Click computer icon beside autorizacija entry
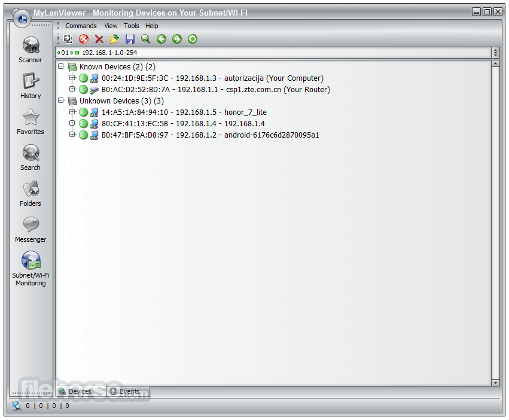Viewport: 509px width, 420px height. [x=94, y=78]
